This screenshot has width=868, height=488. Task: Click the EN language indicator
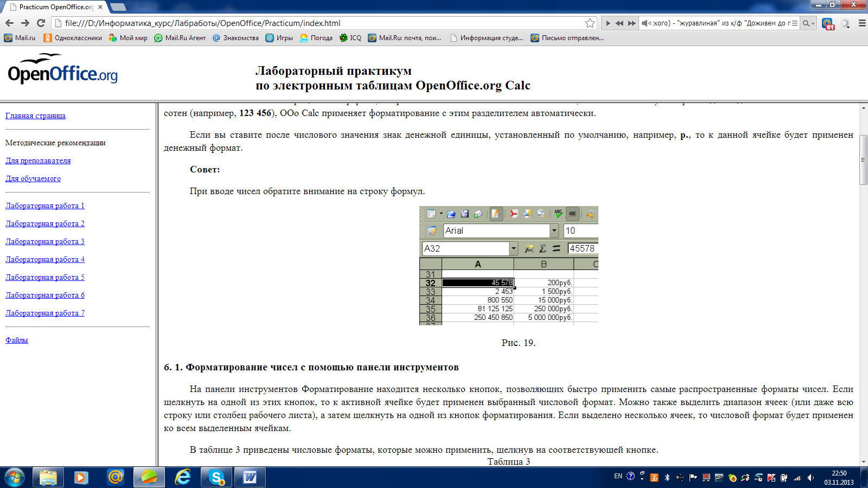tap(618, 476)
